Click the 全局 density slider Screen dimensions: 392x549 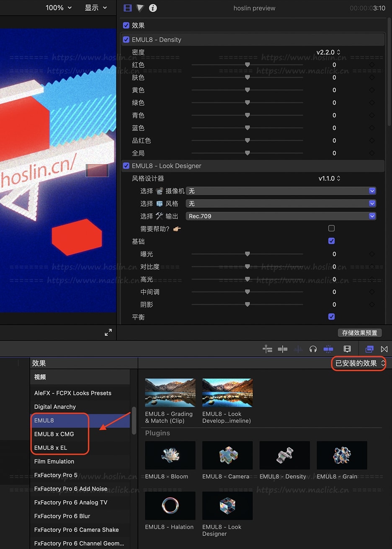247,153
